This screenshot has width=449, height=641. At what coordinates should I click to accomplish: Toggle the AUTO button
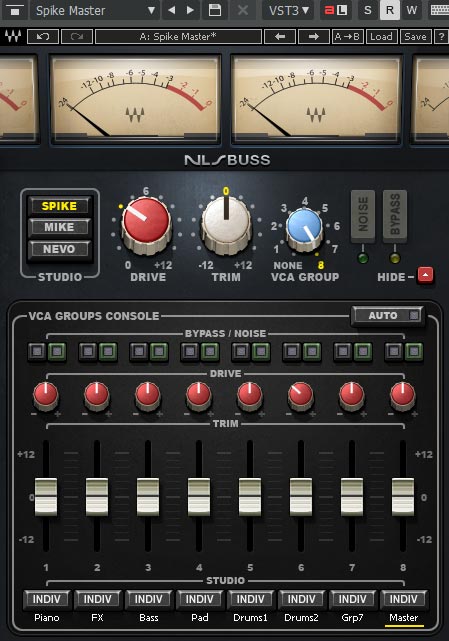coord(388,315)
